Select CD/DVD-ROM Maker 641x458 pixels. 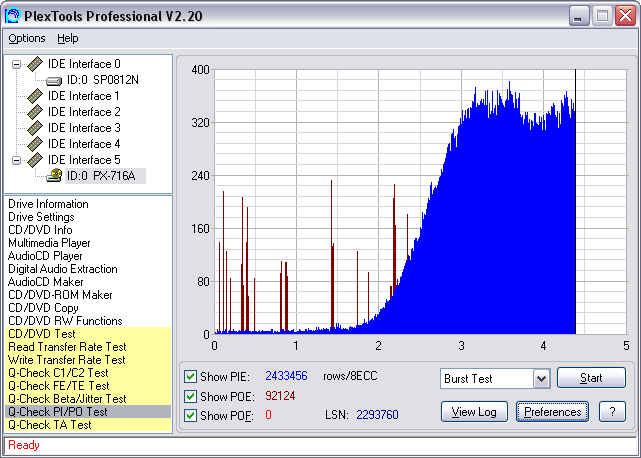[60, 295]
